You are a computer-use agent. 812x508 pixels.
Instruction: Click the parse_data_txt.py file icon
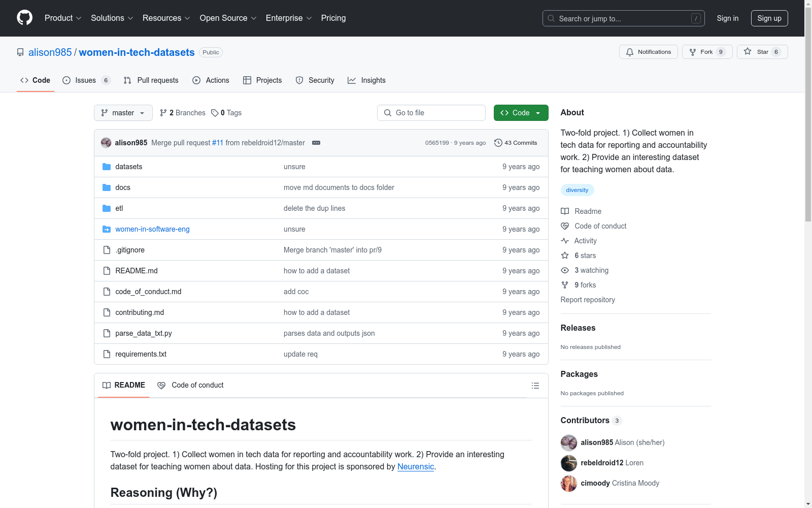tap(107, 333)
